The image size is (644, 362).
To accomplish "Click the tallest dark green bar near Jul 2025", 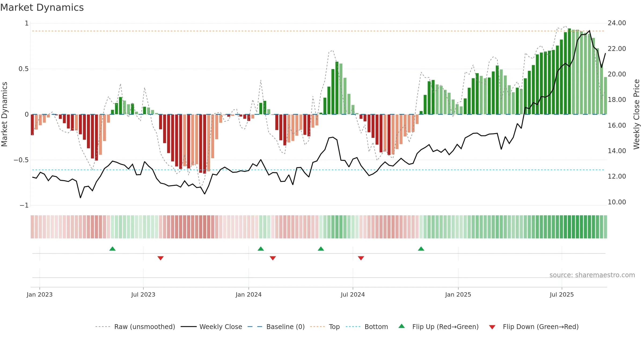I will (x=569, y=71).
